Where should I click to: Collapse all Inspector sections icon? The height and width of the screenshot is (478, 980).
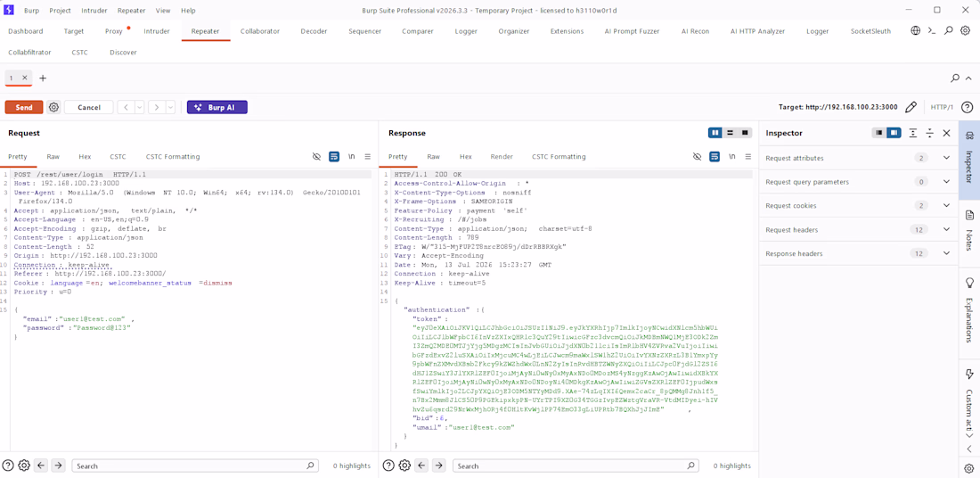coord(929,133)
